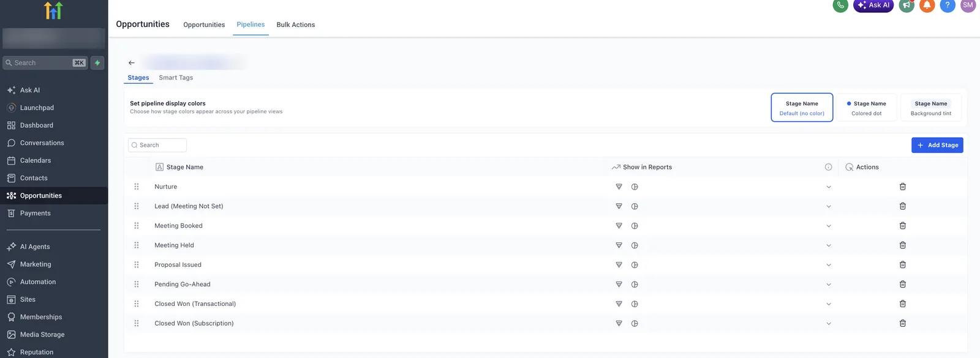Switch to Smart Tags tab
This screenshot has width=980, height=358.
[x=176, y=78]
